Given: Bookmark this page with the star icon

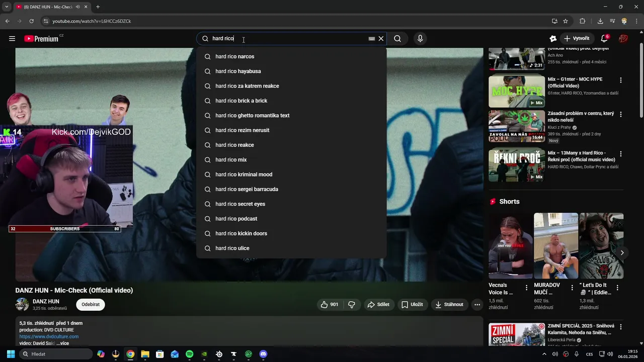Looking at the screenshot, I should (566, 21).
